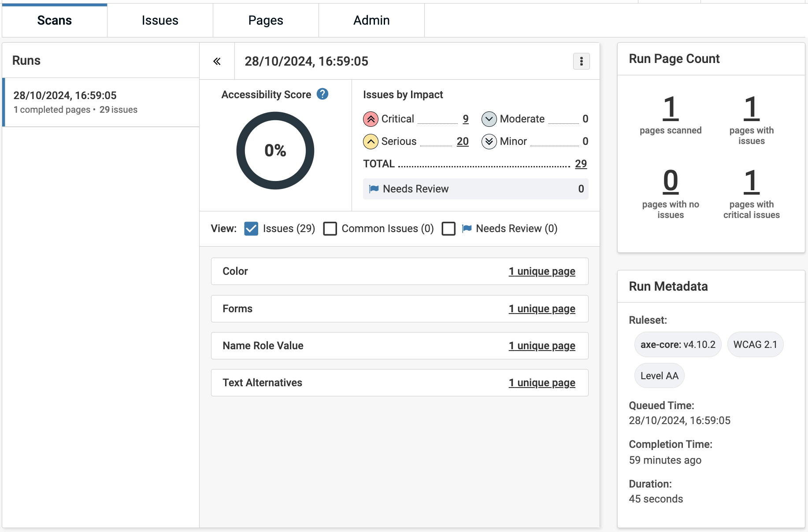Click the 0% accessibility score ring
Image resolution: width=808 pixels, height=532 pixels.
coord(275,151)
